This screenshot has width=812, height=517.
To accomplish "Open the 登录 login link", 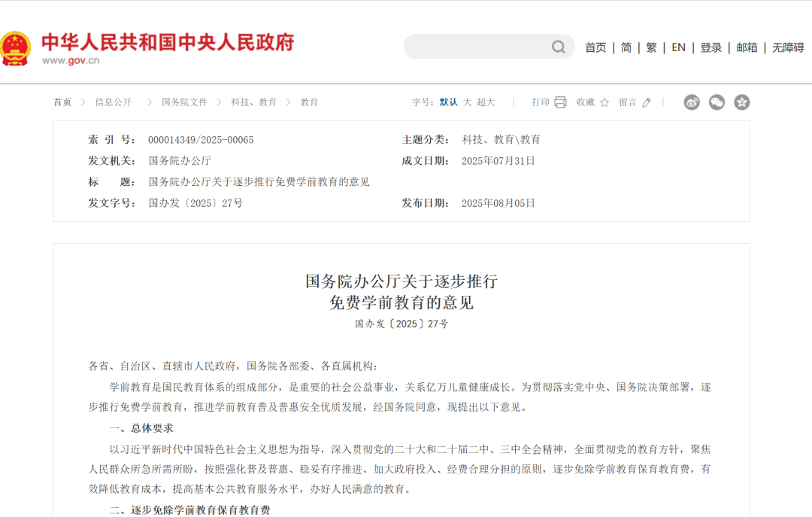I will click(x=711, y=47).
